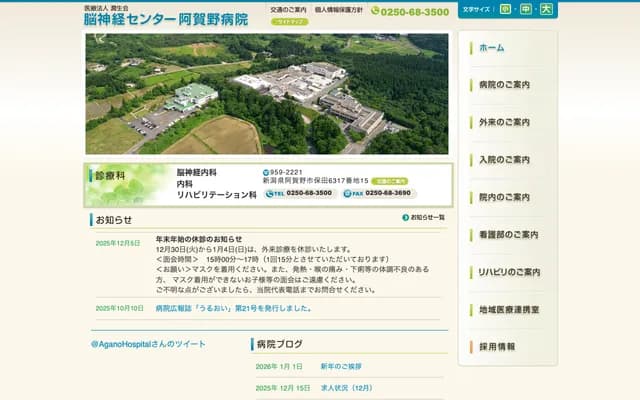Click the aerial hospital photo banner
Viewport: 640px width, 400px height.
(x=266, y=93)
